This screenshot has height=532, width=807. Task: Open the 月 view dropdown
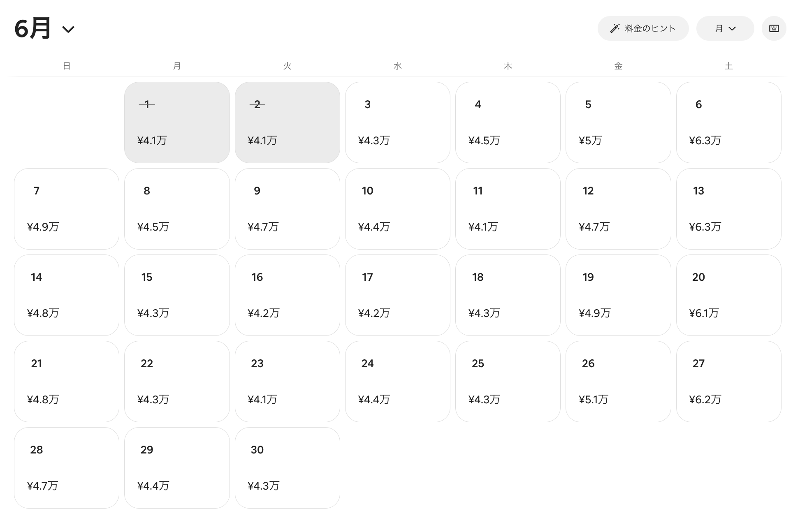725,28
